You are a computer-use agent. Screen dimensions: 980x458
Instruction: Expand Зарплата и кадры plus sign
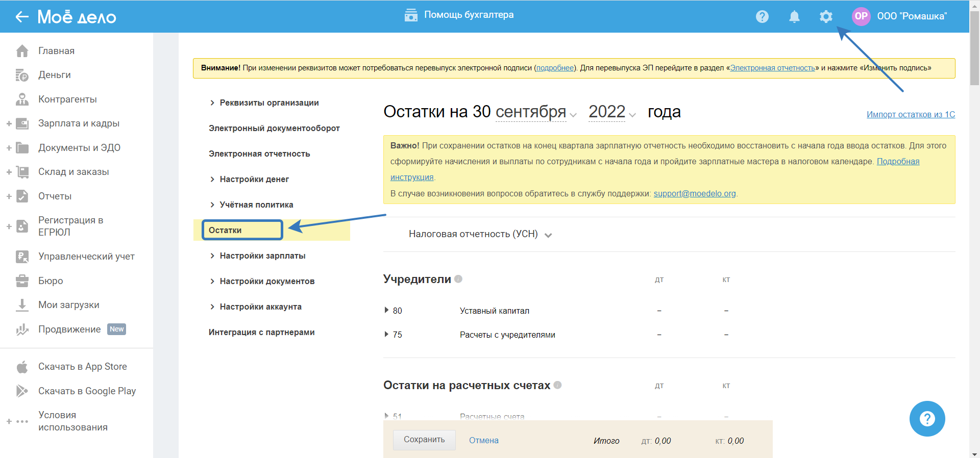click(9, 123)
